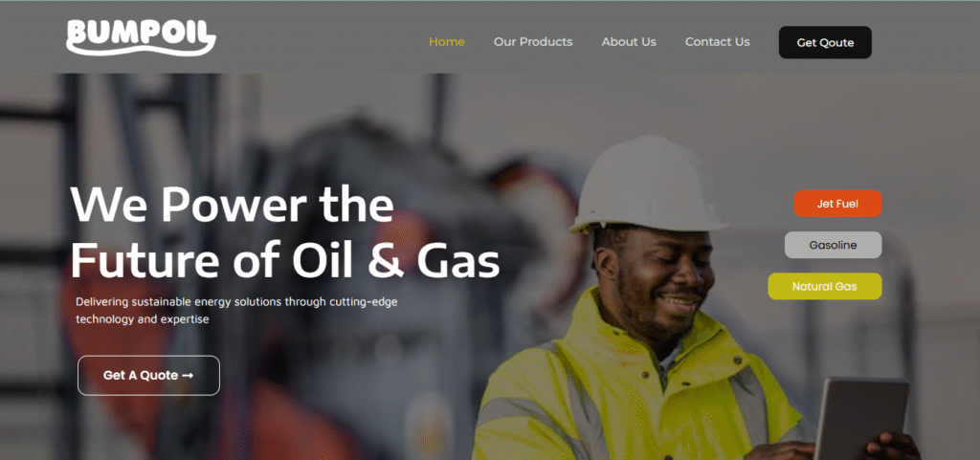Screen dimensions: 980x460
Task: Click the BUMPOIL logo
Action: [142, 37]
